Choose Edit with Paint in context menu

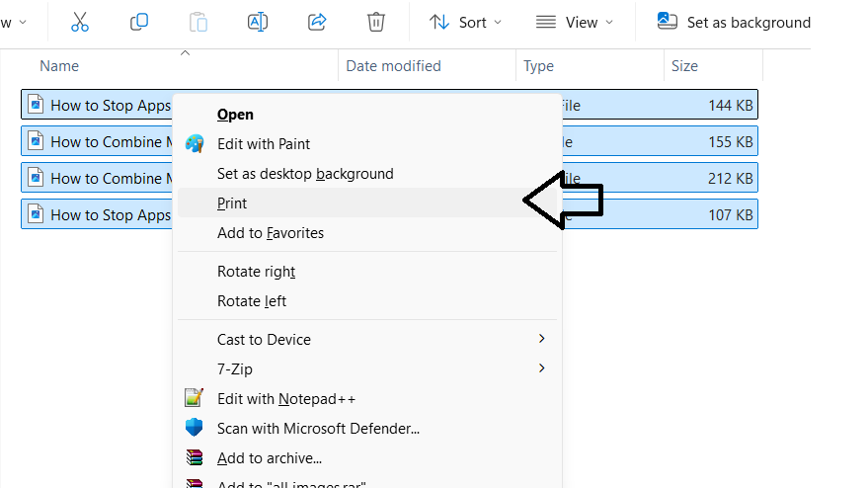point(367,144)
